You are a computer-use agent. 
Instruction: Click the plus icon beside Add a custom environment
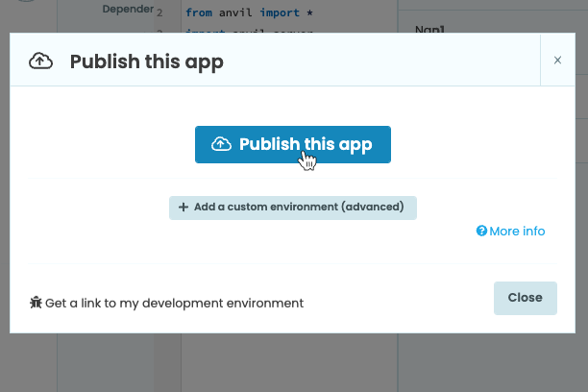point(184,208)
